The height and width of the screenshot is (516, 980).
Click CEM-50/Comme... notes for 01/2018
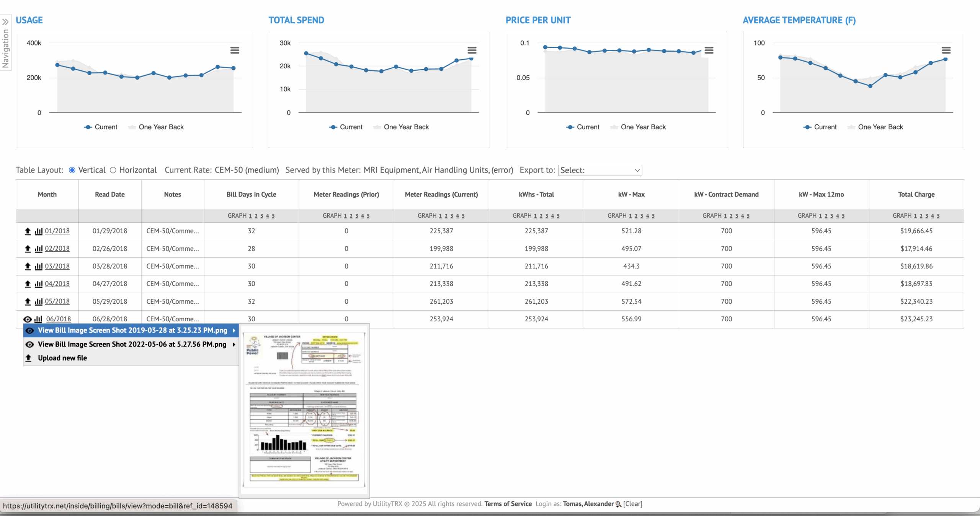[x=173, y=231]
